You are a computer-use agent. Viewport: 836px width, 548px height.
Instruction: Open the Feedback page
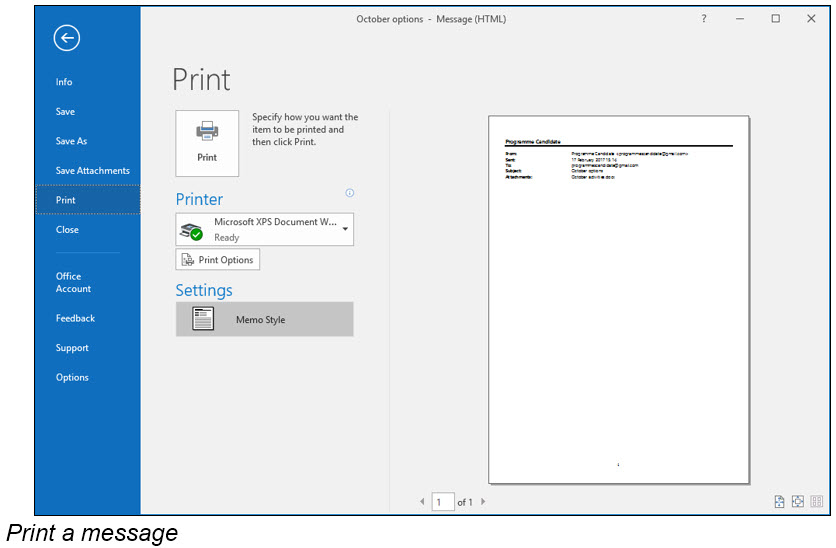click(75, 318)
